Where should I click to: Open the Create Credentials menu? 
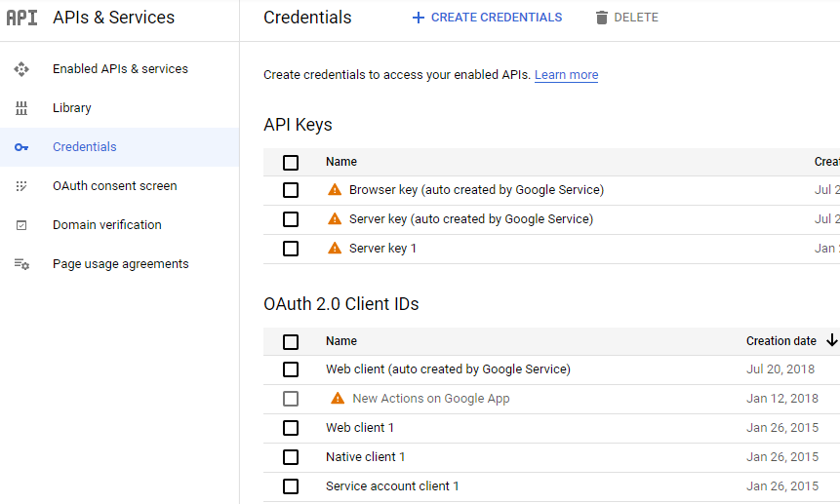click(x=487, y=18)
